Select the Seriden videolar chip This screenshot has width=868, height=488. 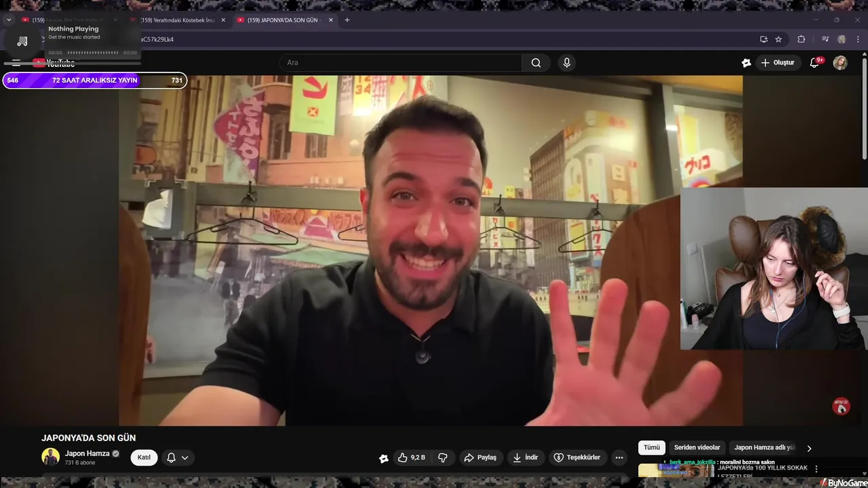[x=697, y=447]
